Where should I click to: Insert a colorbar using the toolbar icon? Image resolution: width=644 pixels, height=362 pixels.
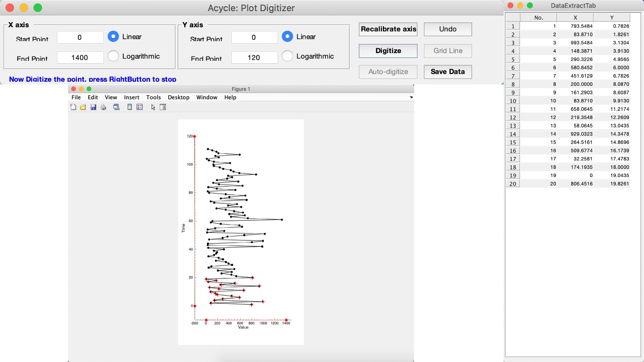130,107
